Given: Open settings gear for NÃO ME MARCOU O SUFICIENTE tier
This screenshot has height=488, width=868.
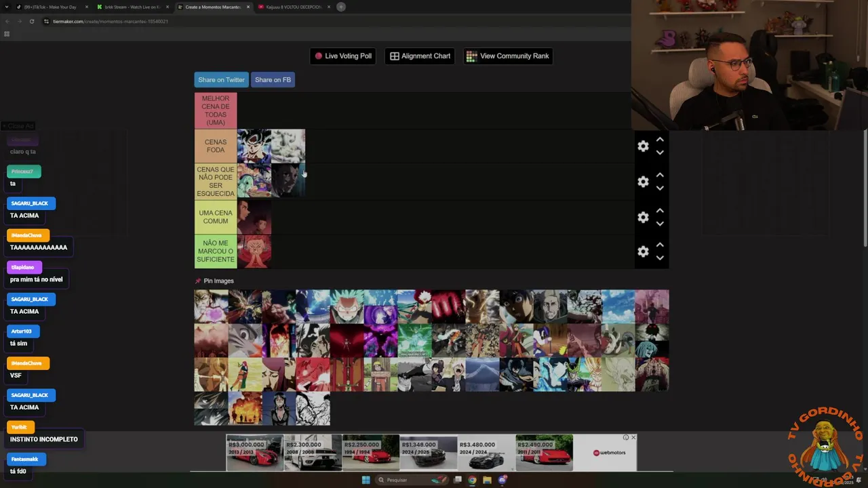Looking at the screenshot, I should [x=643, y=251].
